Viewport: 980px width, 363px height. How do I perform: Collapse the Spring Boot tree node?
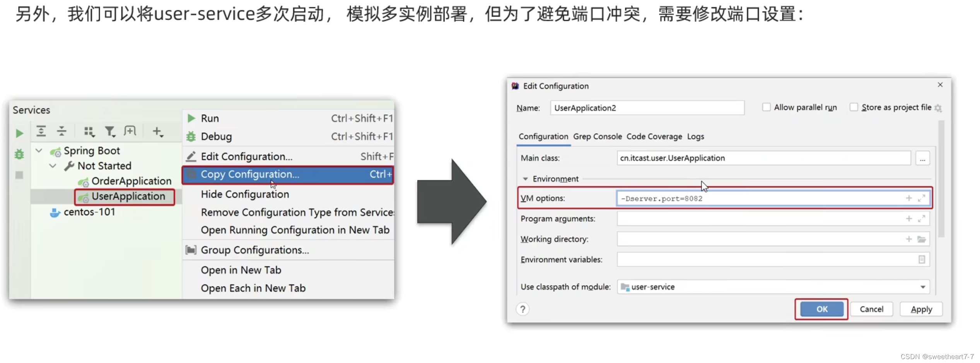[x=39, y=150]
